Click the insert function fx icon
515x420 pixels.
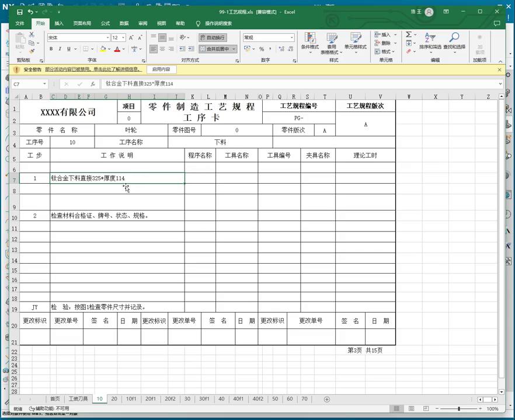point(92,84)
